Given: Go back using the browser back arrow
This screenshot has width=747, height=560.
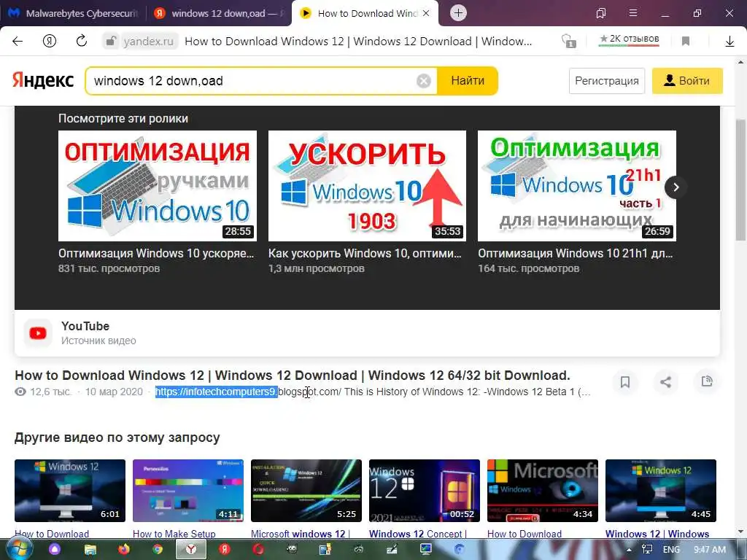Looking at the screenshot, I should pos(18,42).
